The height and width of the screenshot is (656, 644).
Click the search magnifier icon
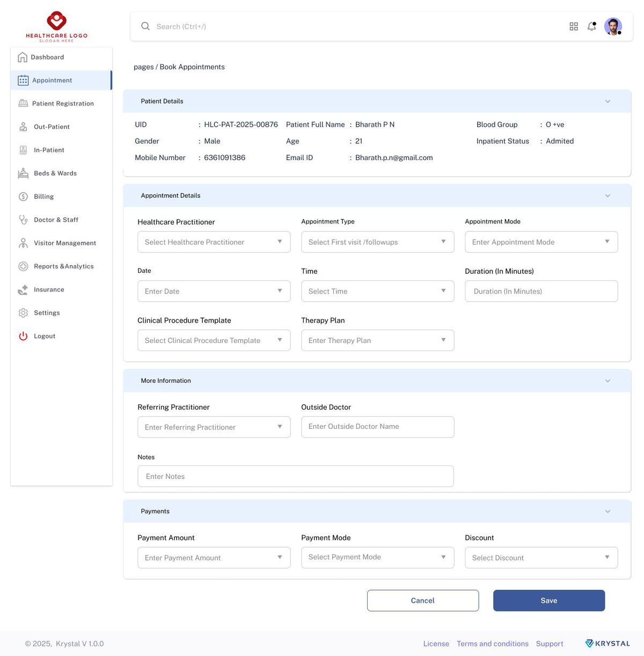click(145, 26)
